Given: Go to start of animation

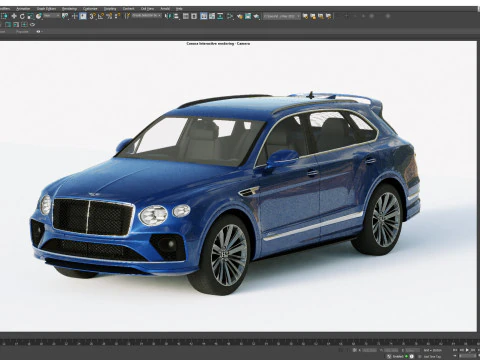Looking at the screenshot, I should pyautogui.click(x=455, y=350).
